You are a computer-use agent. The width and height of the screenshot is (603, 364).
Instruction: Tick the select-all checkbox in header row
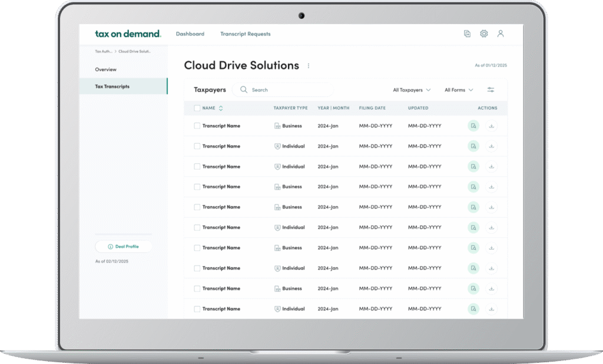197,108
